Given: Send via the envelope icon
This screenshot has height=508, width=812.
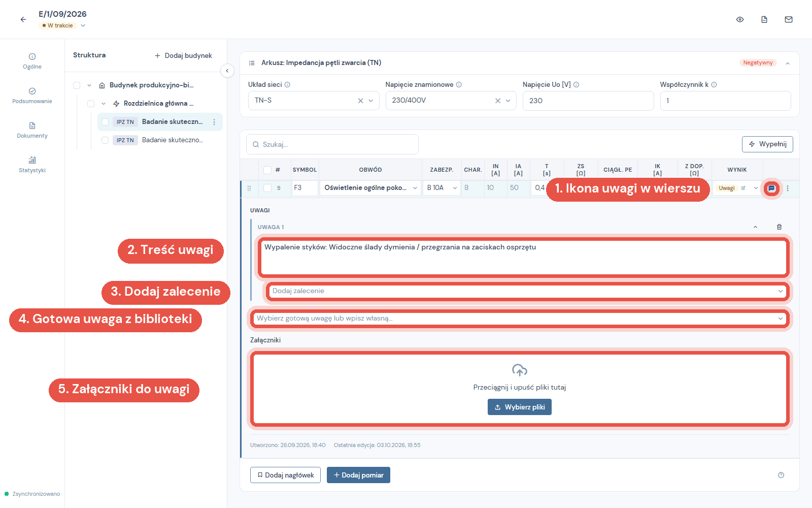Looking at the screenshot, I should coord(789,19).
